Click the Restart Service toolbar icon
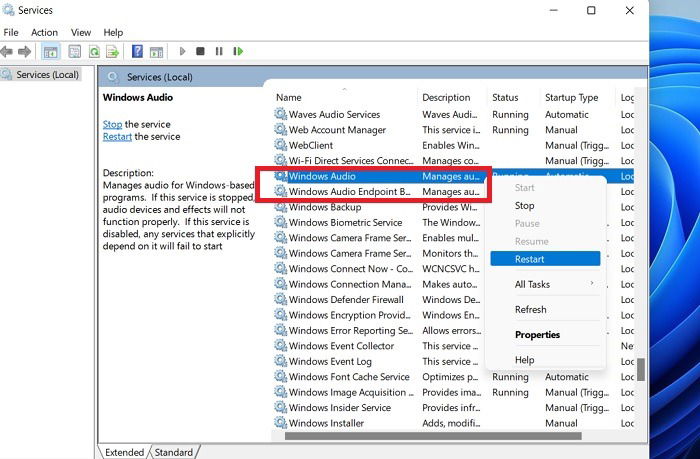 click(238, 51)
